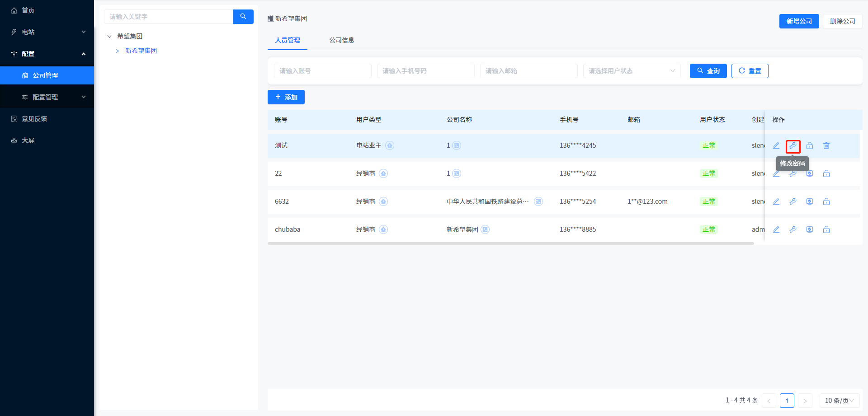The image size is (868, 416).
Task: Click the lock icon in the 测试 row
Action: [x=810, y=145]
